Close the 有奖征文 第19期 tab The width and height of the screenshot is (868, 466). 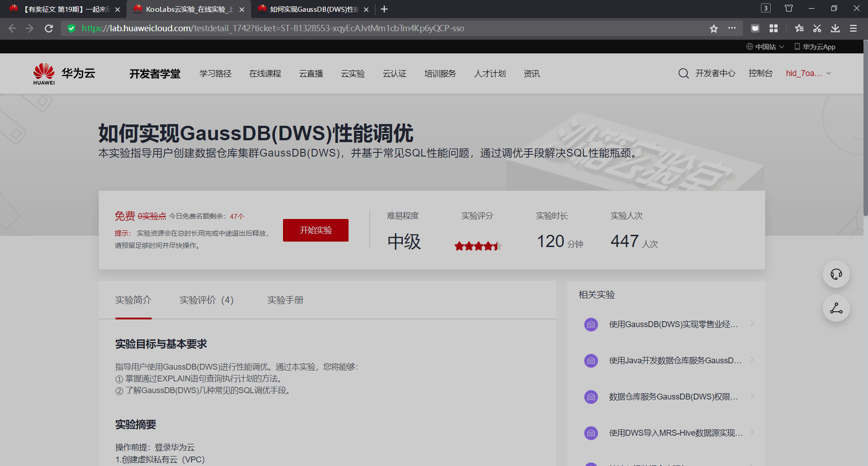tap(118, 10)
